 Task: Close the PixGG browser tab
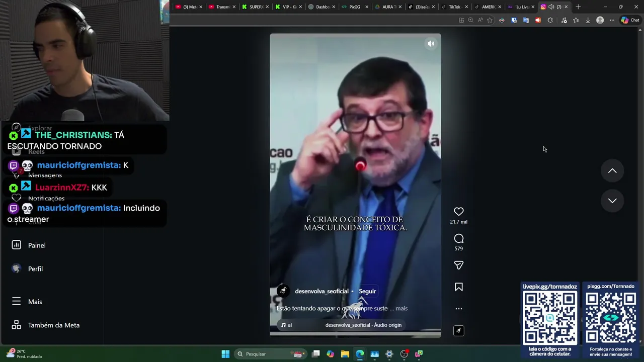pyautogui.click(x=367, y=7)
